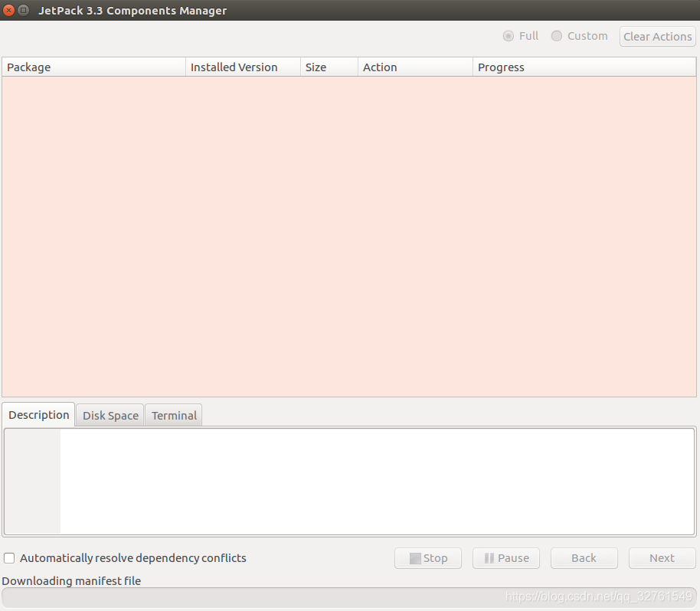The image size is (700, 611).
Task: Click the Clear Actions button
Action: pos(658,37)
